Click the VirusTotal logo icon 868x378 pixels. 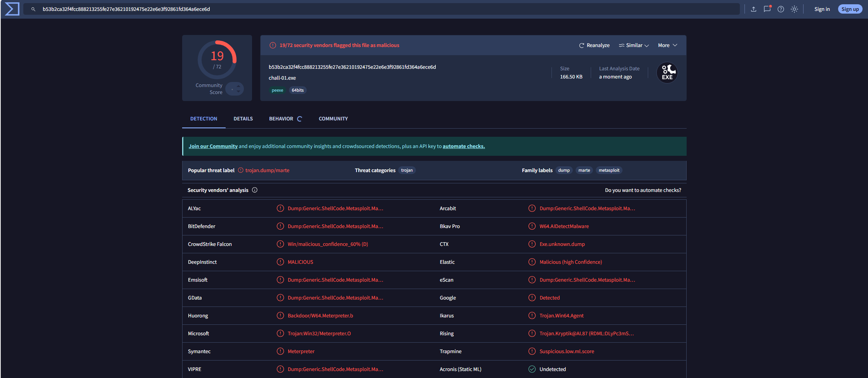12,9
